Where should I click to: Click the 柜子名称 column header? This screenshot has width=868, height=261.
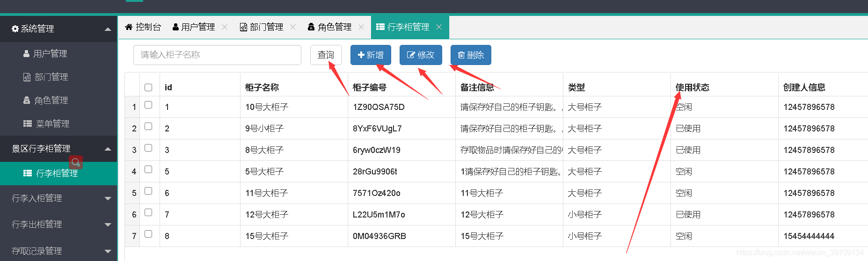click(x=262, y=87)
